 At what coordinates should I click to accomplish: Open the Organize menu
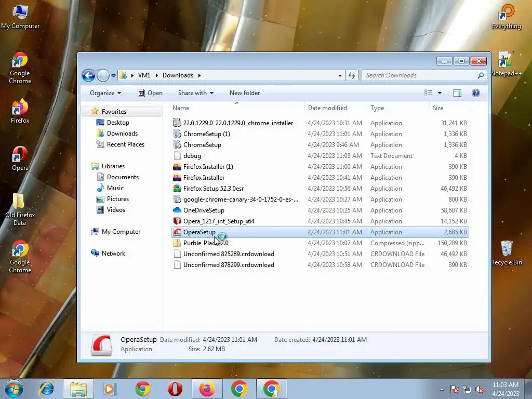click(x=105, y=93)
